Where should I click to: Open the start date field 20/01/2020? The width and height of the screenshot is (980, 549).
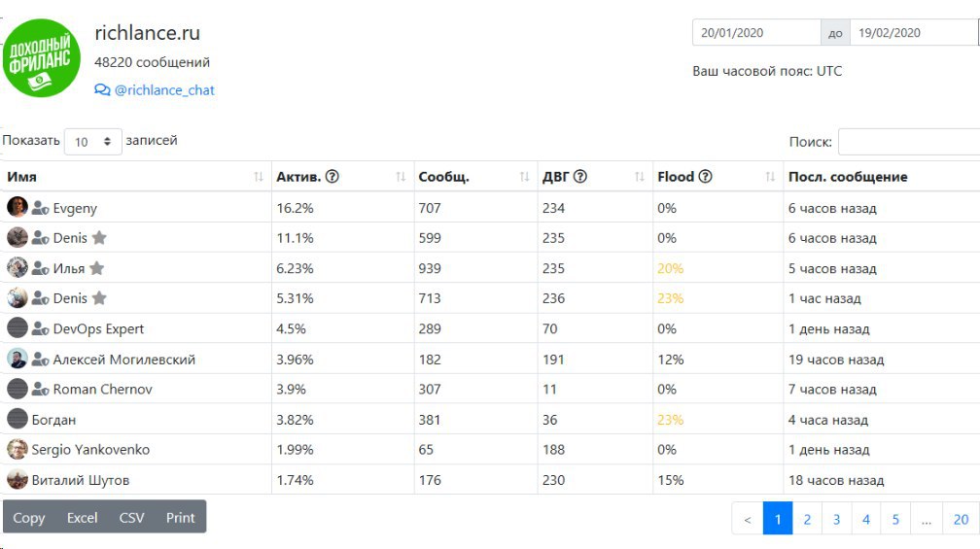click(756, 32)
